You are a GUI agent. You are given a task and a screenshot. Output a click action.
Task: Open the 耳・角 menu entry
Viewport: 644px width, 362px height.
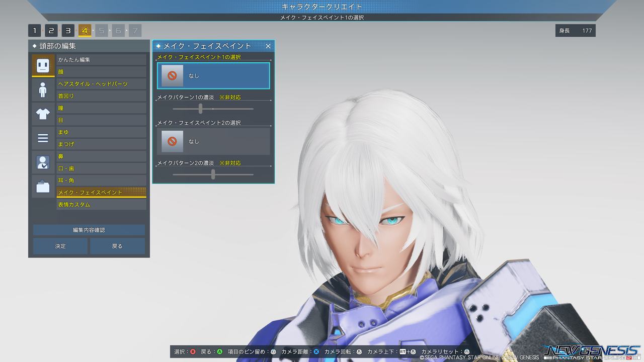tap(101, 180)
